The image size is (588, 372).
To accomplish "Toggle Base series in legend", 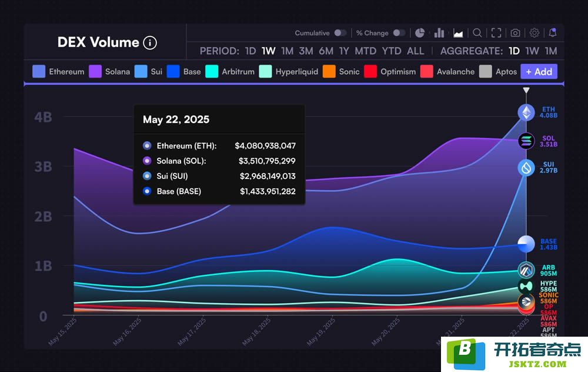I will [183, 71].
